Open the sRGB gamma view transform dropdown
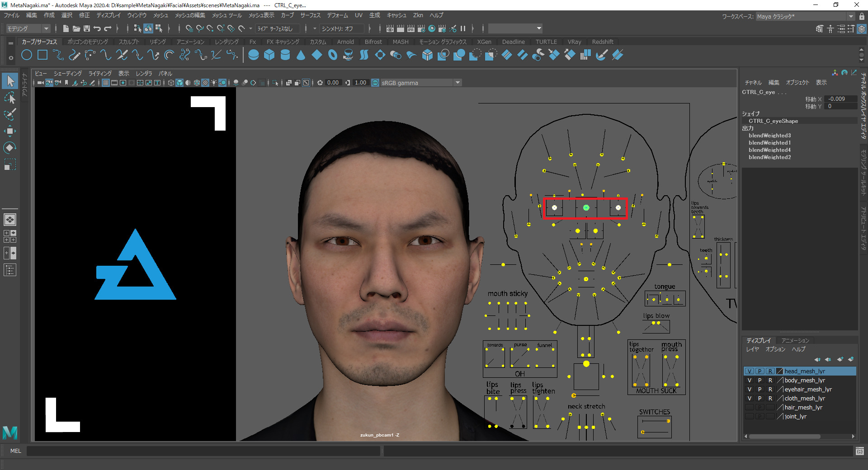 (x=458, y=83)
